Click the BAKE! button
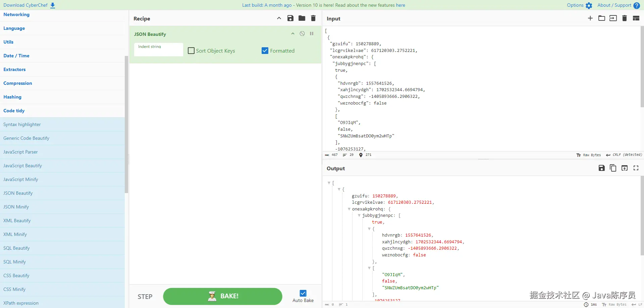This screenshot has width=644, height=308. pos(222,296)
